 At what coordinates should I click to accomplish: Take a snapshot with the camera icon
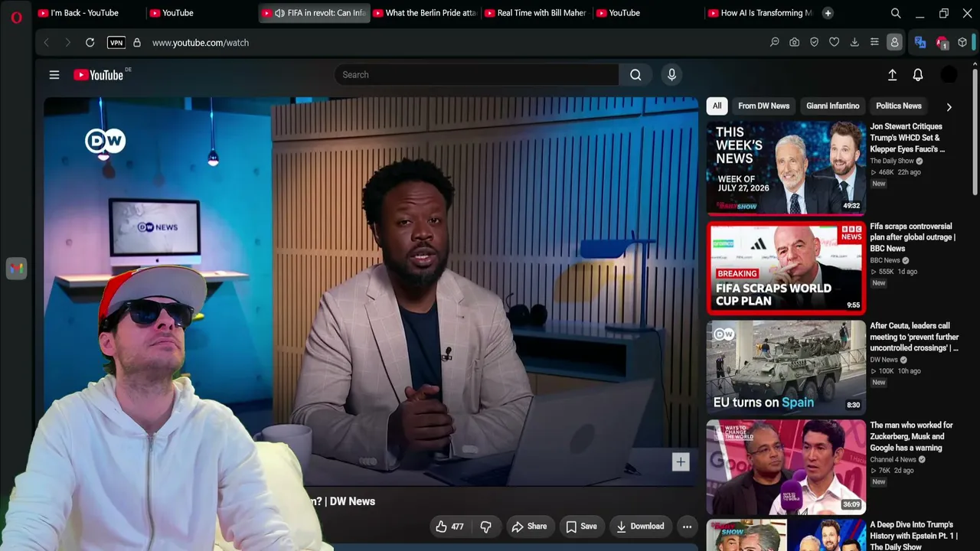tap(795, 43)
